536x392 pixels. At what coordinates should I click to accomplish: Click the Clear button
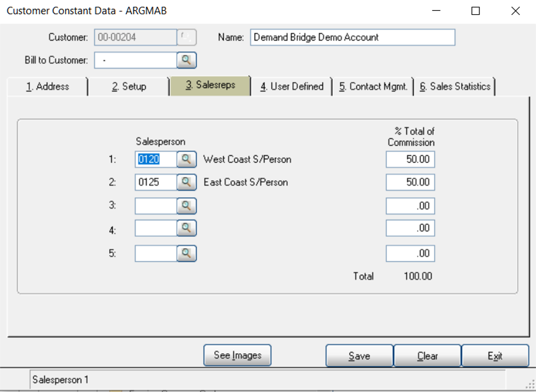(427, 356)
